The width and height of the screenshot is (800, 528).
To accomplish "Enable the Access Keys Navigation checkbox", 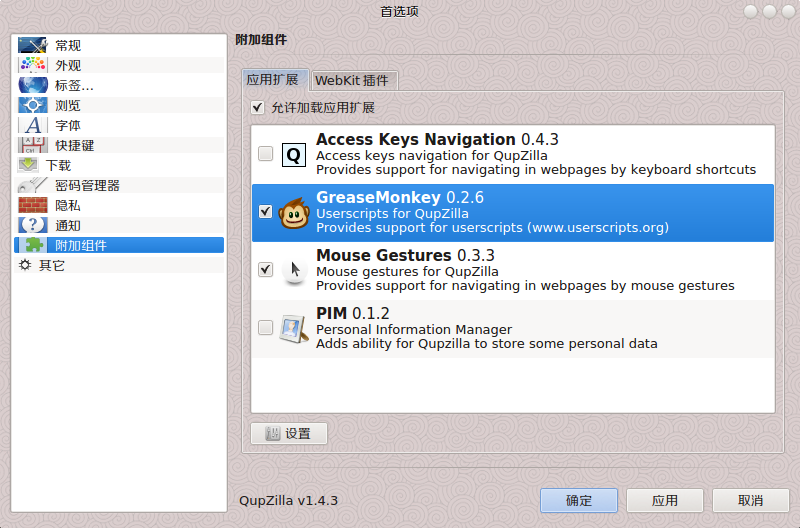I will click(265, 154).
